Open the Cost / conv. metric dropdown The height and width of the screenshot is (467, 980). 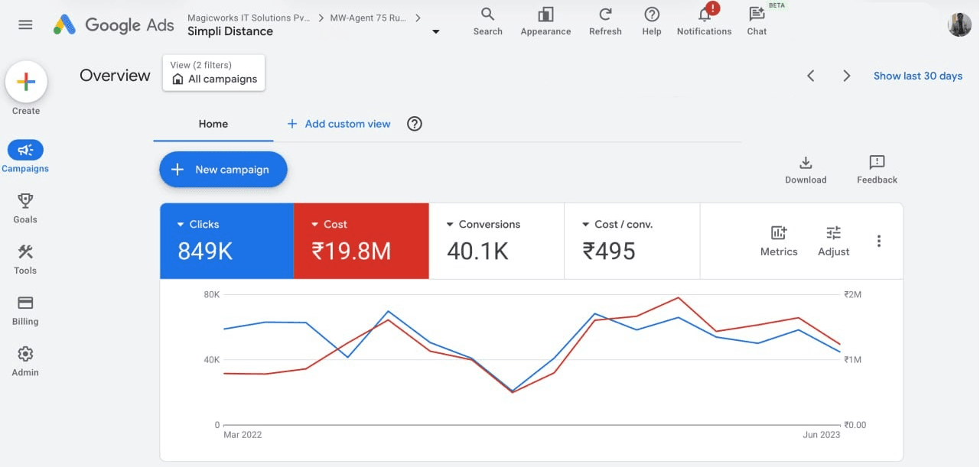point(617,224)
